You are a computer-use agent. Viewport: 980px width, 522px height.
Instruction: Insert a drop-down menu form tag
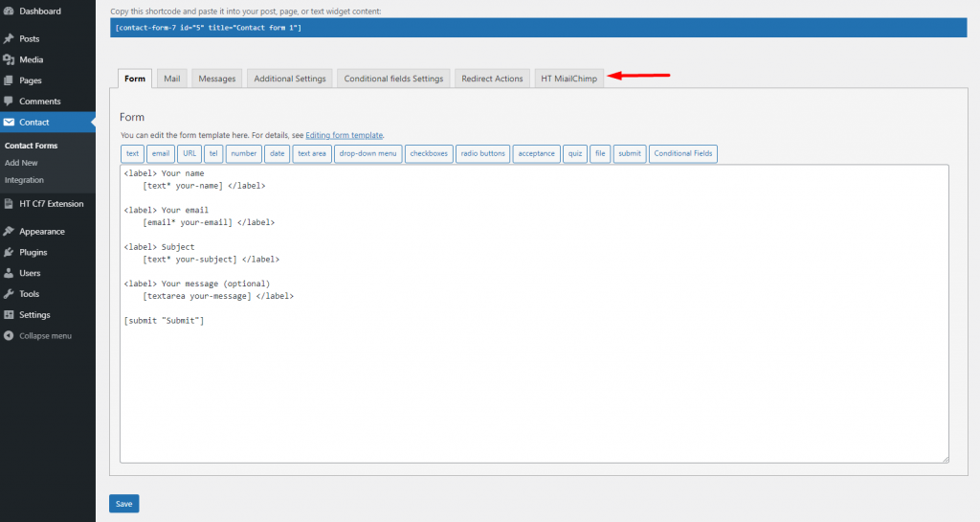click(x=368, y=153)
